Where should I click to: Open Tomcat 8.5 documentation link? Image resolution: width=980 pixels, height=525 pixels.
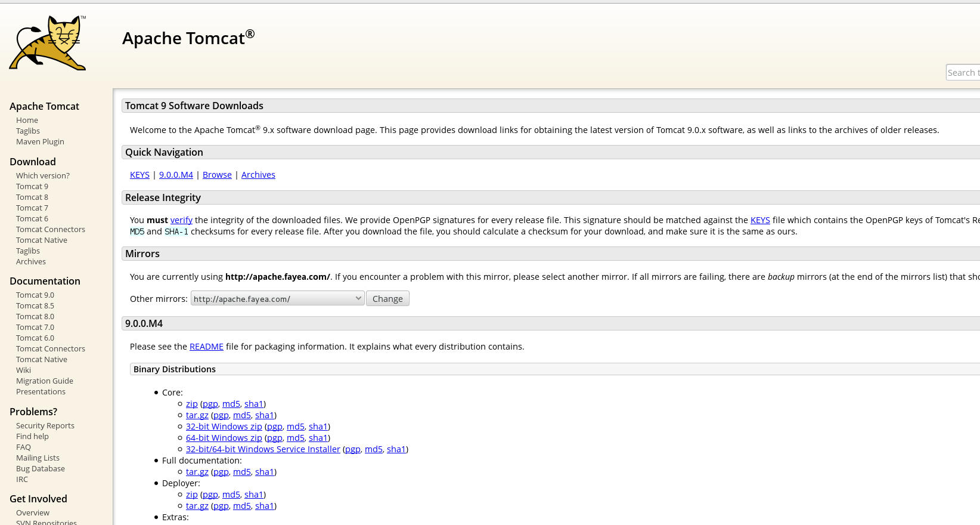[x=35, y=305]
